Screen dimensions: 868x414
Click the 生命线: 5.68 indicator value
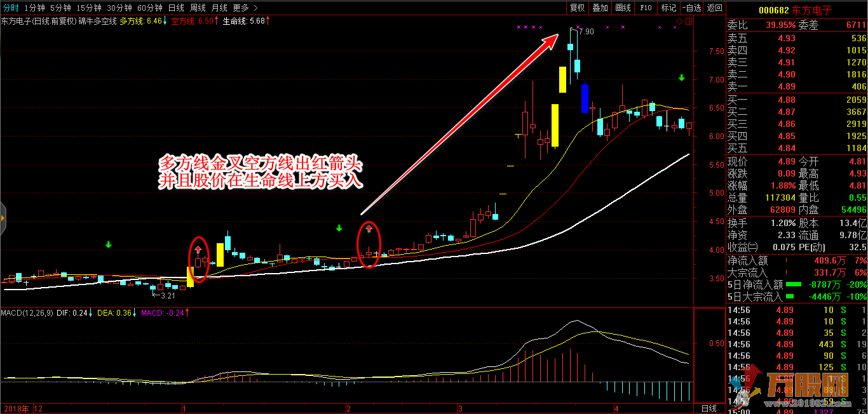pos(246,21)
